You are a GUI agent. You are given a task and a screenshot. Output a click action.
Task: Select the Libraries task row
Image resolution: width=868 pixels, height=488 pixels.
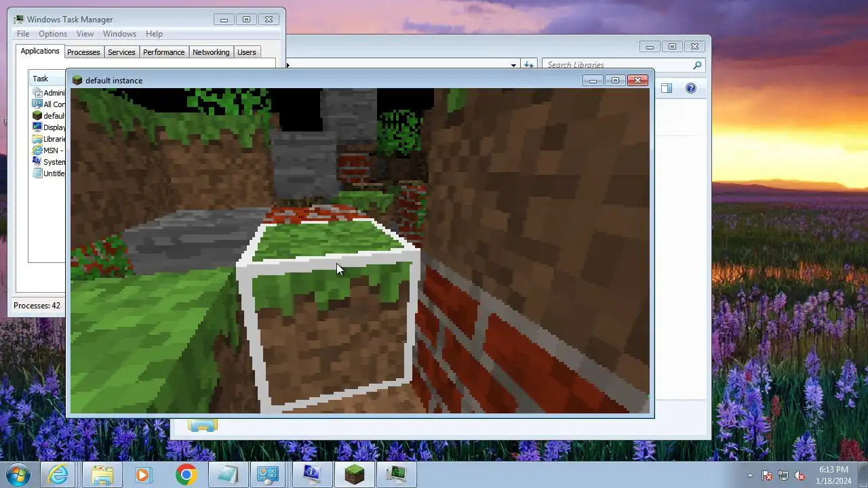tap(49, 139)
